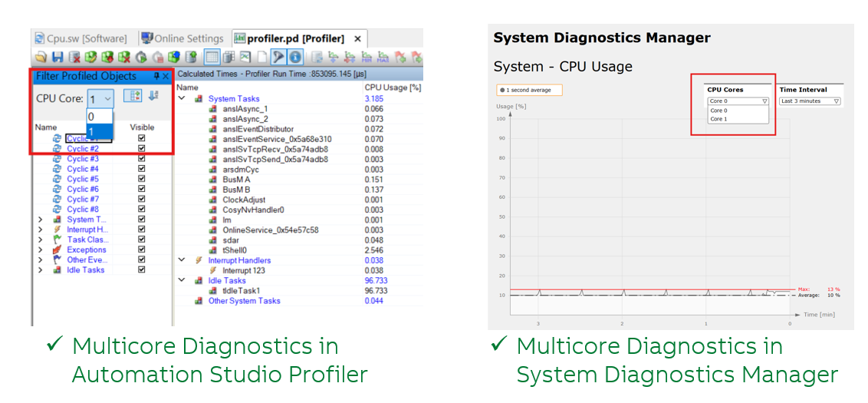Click the sort icon beside CPU Core
The height and width of the screenshot is (403, 868).
153,96
